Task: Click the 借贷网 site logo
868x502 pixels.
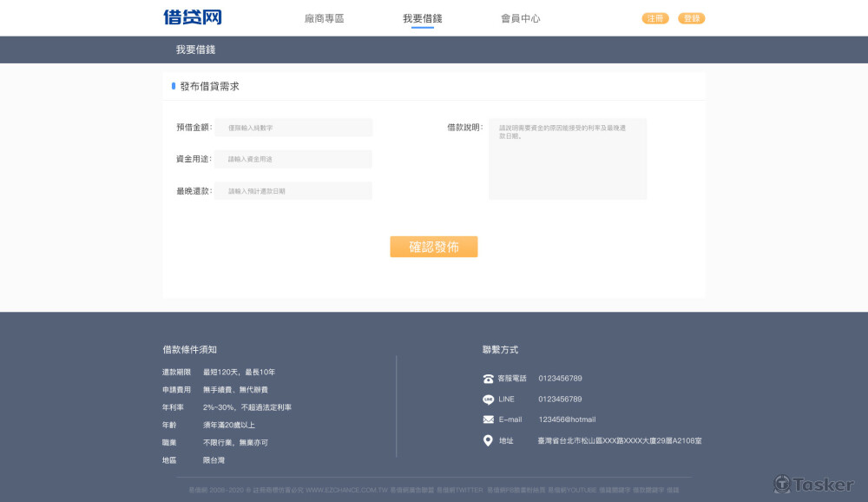Action: click(192, 17)
